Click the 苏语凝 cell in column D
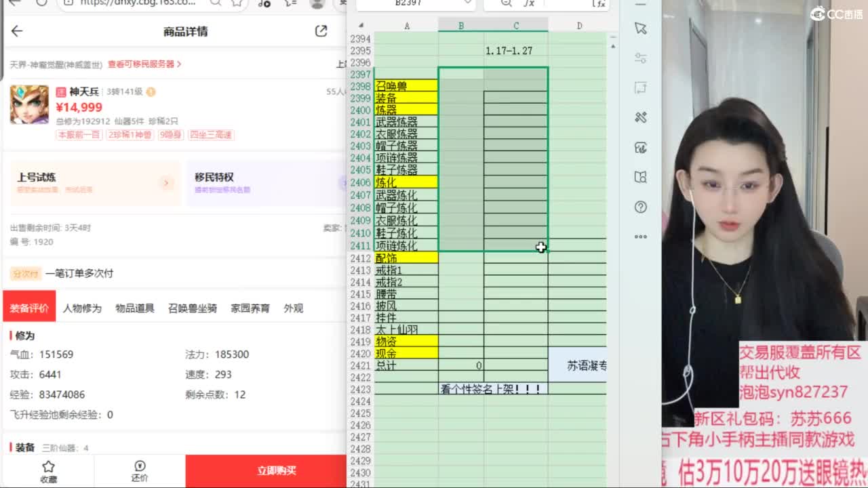Image resolution: width=868 pixels, height=488 pixels. click(578, 366)
